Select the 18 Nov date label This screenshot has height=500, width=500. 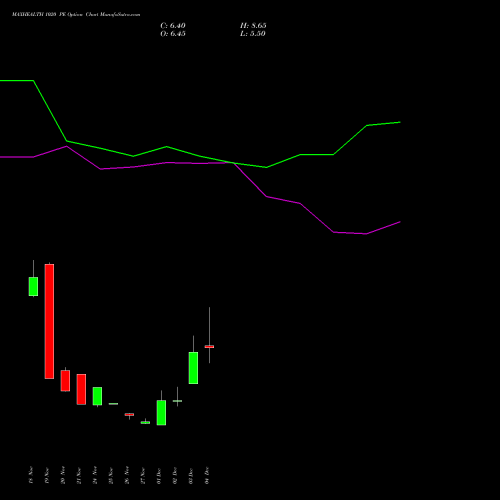31,475
